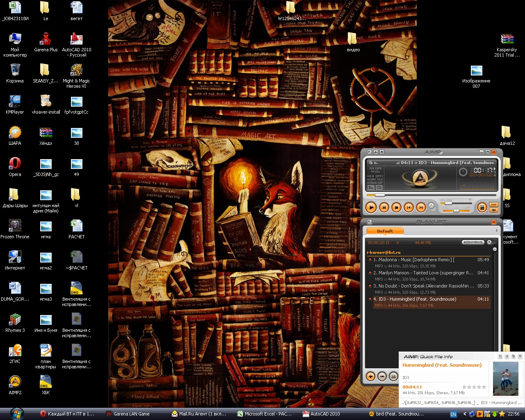The image size is (525, 420).
Task: Open AIMP settings wrench icon
Action: tap(376, 152)
